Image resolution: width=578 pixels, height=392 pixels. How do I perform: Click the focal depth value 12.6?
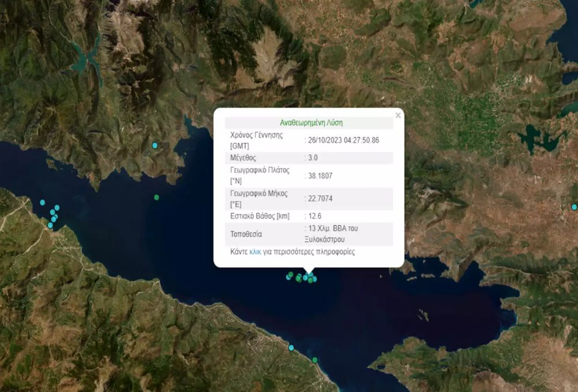(314, 216)
